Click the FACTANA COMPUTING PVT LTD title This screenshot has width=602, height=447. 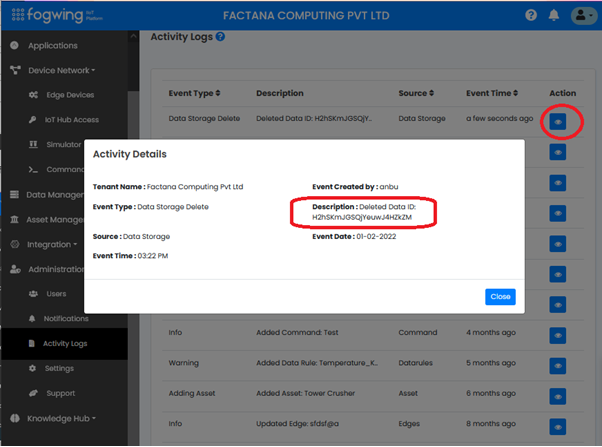pyautogui.click(x=306, y=16)
